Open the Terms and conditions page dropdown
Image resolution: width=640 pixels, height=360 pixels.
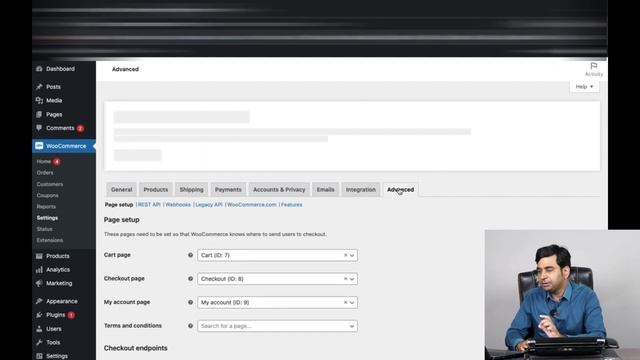click(x=278, y=326)
